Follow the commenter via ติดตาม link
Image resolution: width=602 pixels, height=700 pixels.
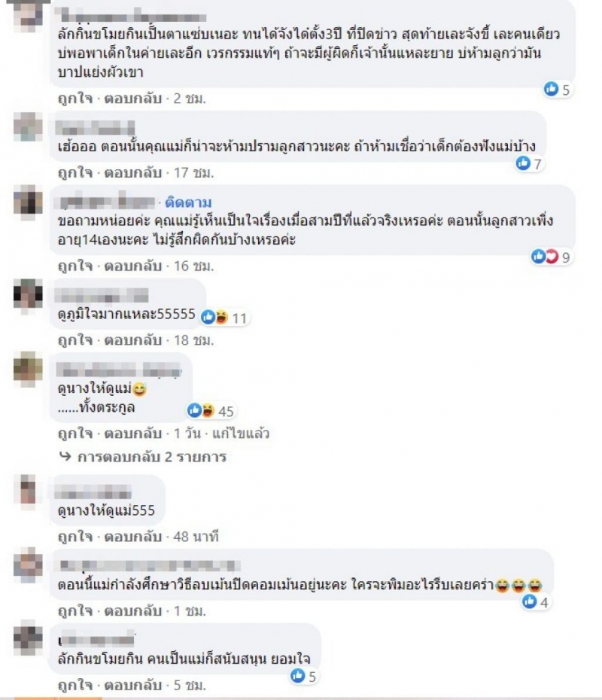pyautogui.click(x=188, y=202)
